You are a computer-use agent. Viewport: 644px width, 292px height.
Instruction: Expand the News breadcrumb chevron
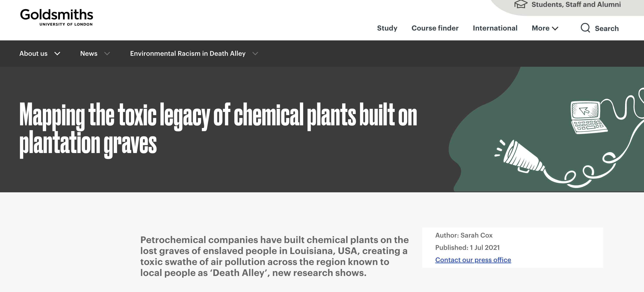[107, 54]
